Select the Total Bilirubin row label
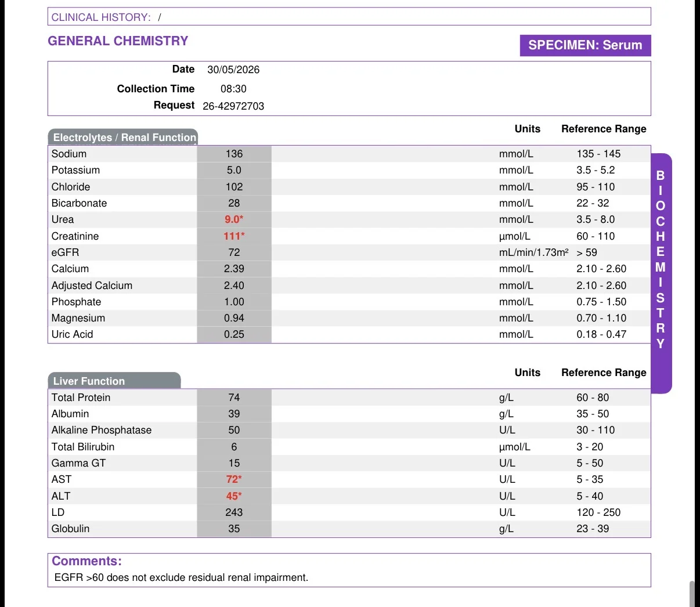The height and width of the screenshot is (607, 700). click(x=83, y=447)
